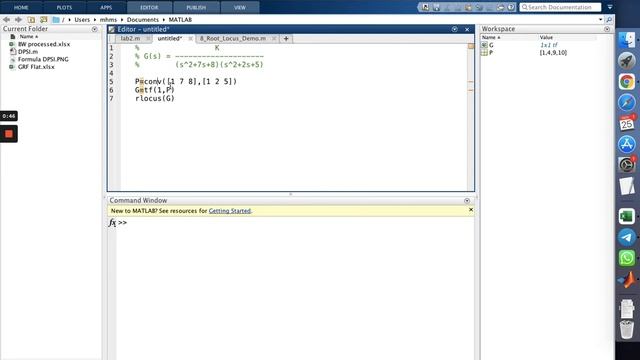640x360 pixels.
Task: Click the save icon in quick access toolbar
Action: coord(436,7)
